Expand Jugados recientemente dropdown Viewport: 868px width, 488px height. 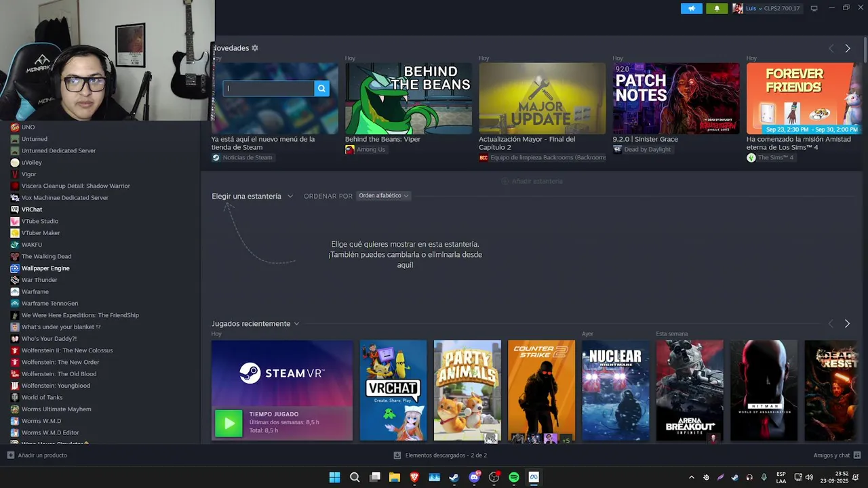coord(255,323)
